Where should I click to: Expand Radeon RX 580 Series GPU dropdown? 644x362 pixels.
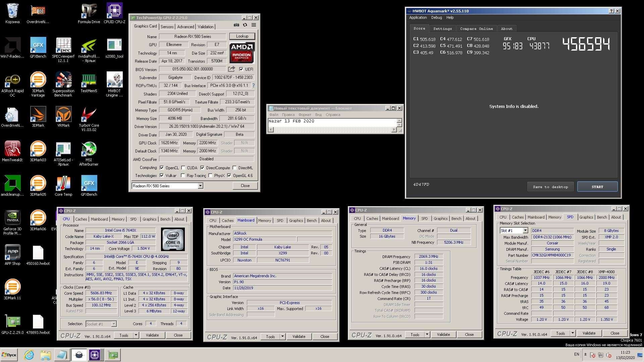pos(200,186)
